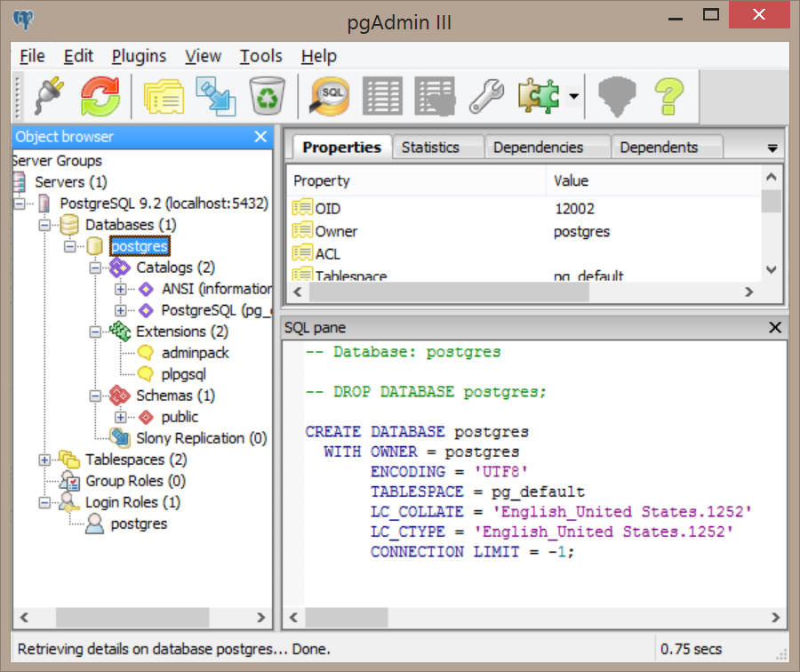Click Properties panel horizontal scrollbar right arrow
800x672 pixels.
pos(749,292)
